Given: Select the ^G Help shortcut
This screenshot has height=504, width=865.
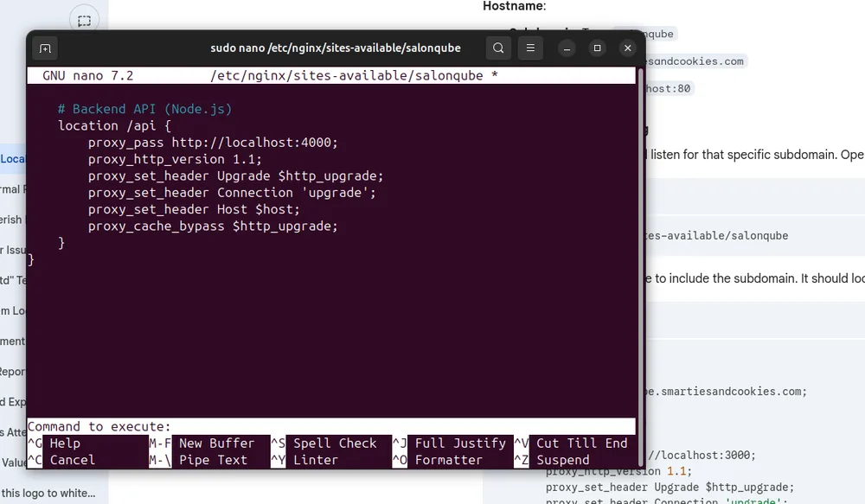Looking at the screenshot, I should point(54,443).
